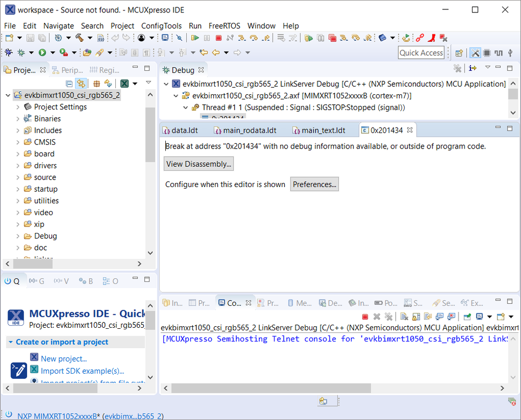This screenshot has width=521, height=420.
Task: Click the red boot icon in toolbar
Action: (432, 38)
